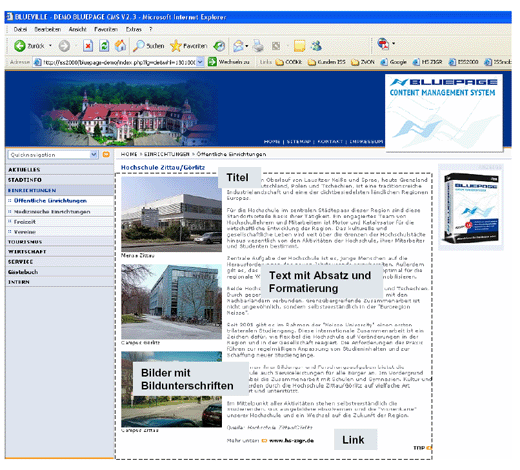Open the Extras menu
Viewport: 520px width, 470px height.
[134, 29]
